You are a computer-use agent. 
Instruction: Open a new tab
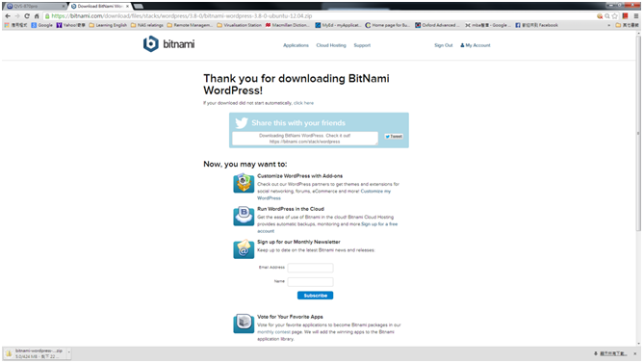139,6
